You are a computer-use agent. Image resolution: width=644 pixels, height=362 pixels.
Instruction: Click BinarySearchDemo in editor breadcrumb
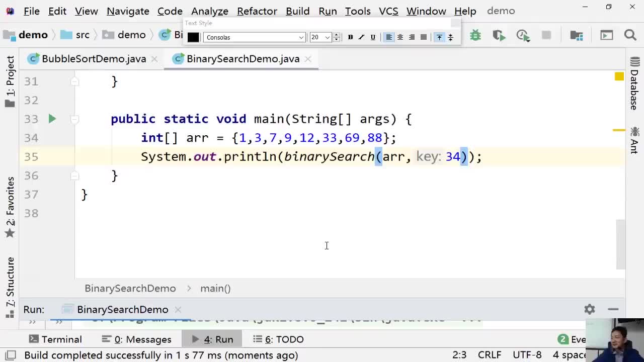point(130,288)
